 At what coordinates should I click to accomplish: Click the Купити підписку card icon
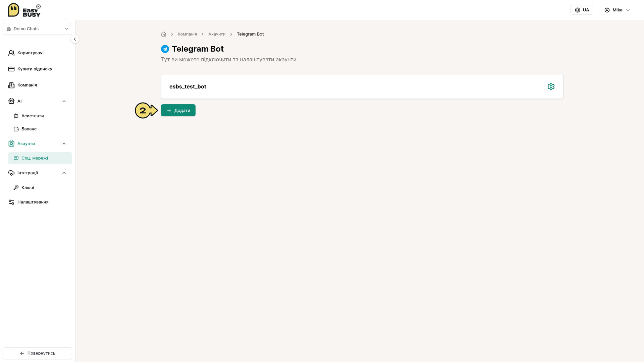coord(11,69)
